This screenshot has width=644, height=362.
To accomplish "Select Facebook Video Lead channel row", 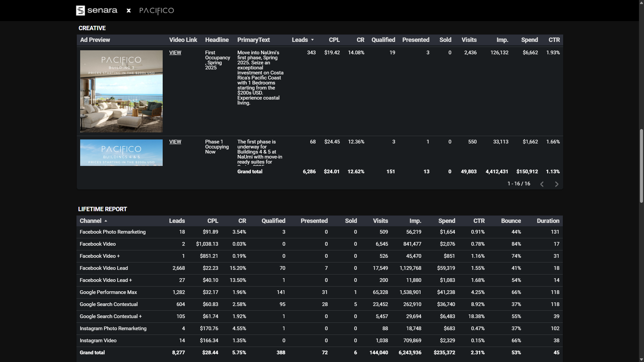I will point(104,268).
